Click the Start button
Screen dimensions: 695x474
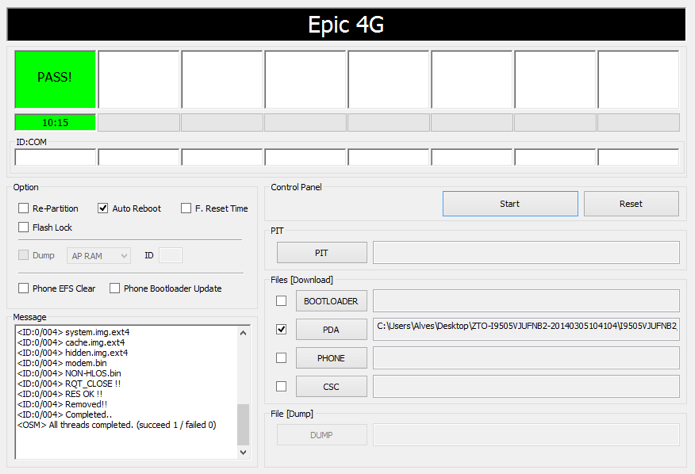pyautogui.click(x=510, y=204)
